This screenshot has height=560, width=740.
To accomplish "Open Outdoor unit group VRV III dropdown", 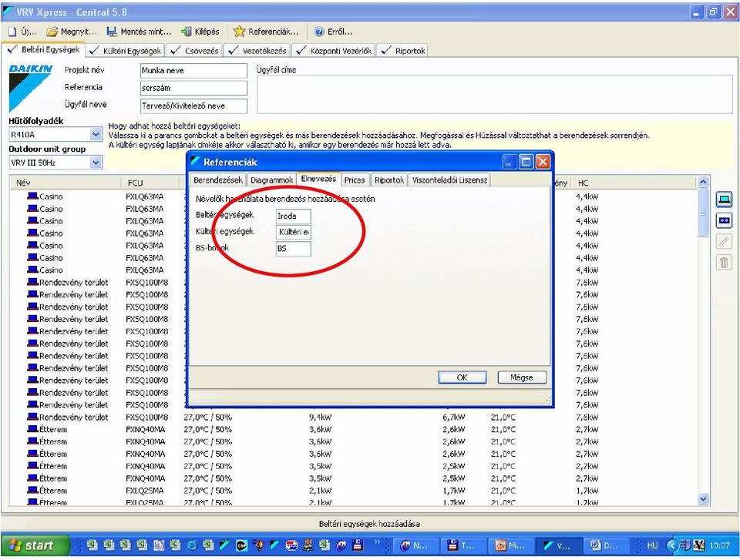I will pyautogui.click(x=96, y=163).
